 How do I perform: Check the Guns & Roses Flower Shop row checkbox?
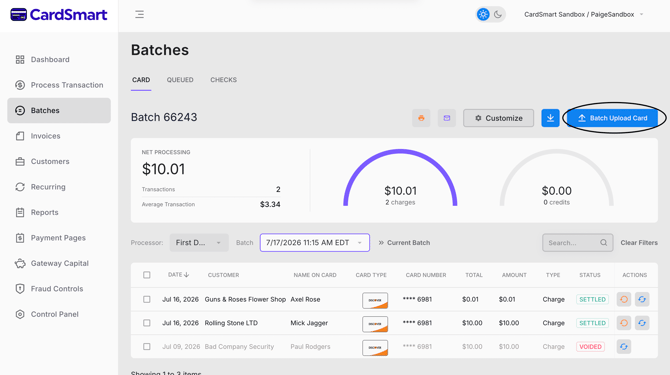pos(147,299)
